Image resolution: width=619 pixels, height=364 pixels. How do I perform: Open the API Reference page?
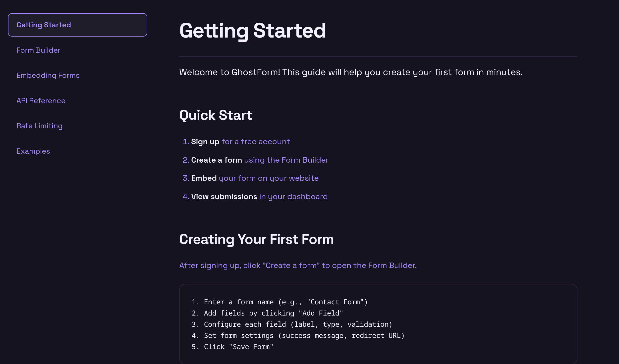pyautogui.click(x=41, y=101)
